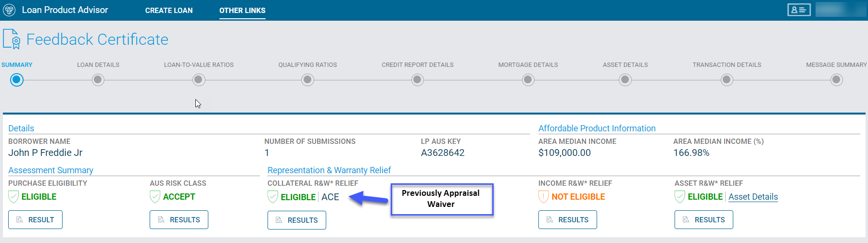Open the Asset Details link
Screen dimensions: 868x243
pyautogui.click(x=753, y=197)
